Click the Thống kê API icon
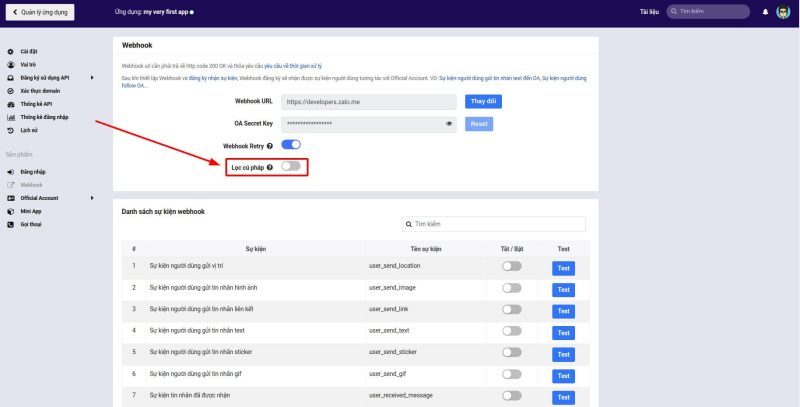 click(x=11, y=104)
